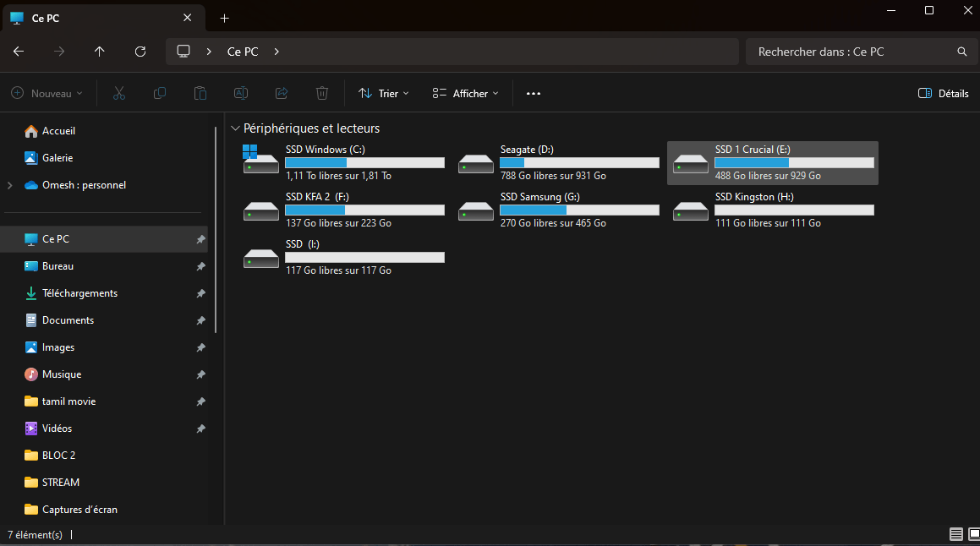980x546 pixels.
Task: Open the SSD Windows (C:) drive
Action: [343, 162]
